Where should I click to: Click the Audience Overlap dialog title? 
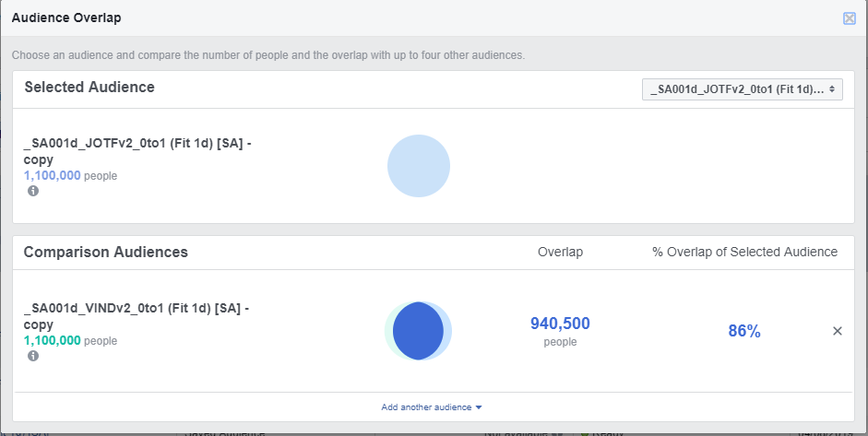tap(66, 18)
